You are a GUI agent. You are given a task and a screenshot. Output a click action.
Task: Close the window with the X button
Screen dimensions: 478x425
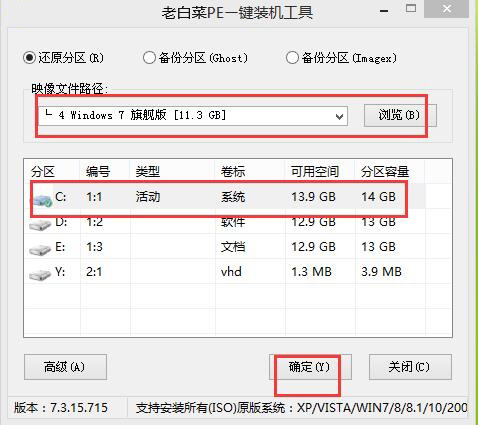pos(447,9)
